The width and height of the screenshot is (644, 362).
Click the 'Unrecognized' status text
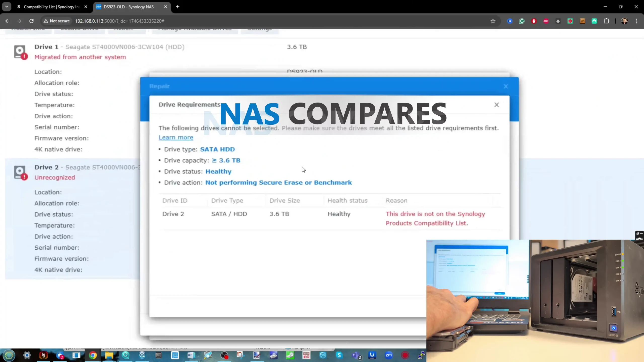[55, 177]
